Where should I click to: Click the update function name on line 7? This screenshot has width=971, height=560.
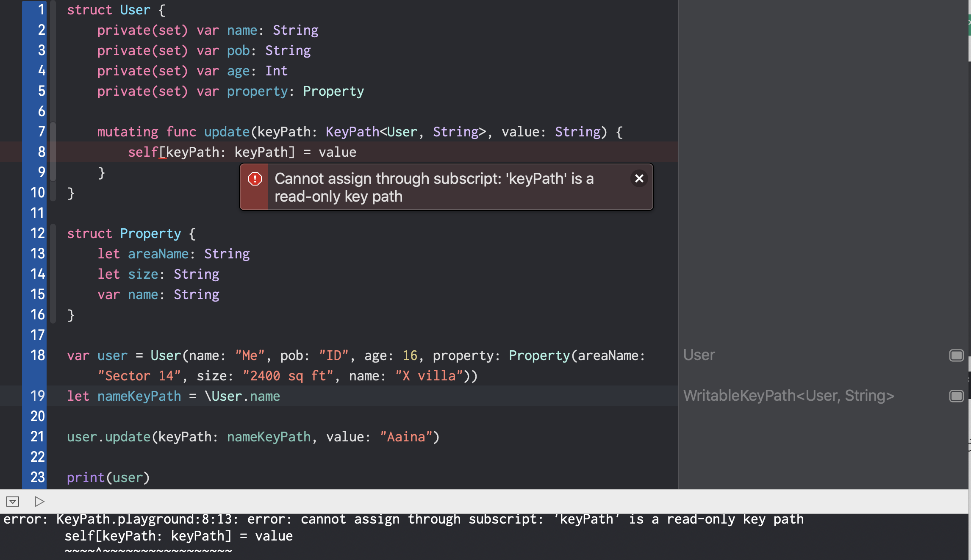click(x=227, y=132)
